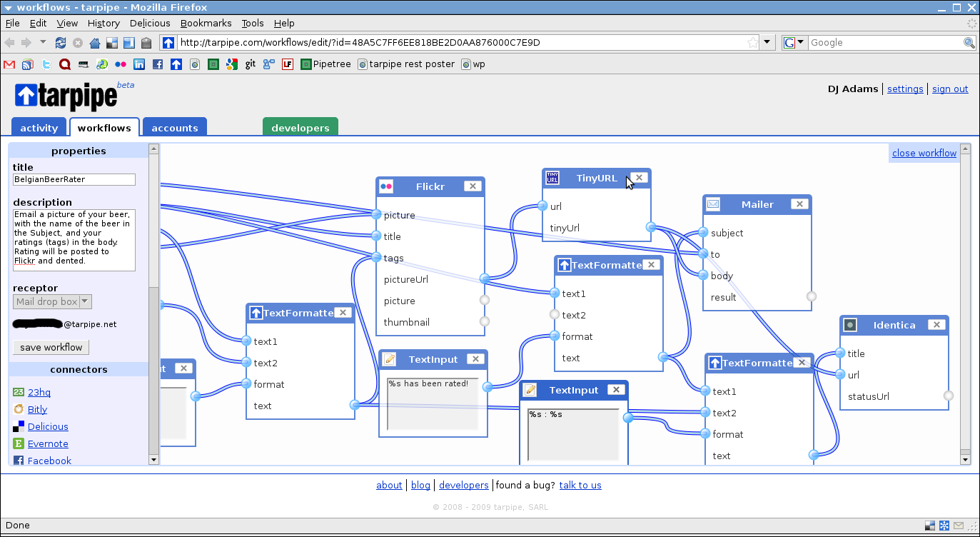980x537 pixels.
Task: Close the TextInput node containing '%s has been rated!'
Action: coord(475,359)
